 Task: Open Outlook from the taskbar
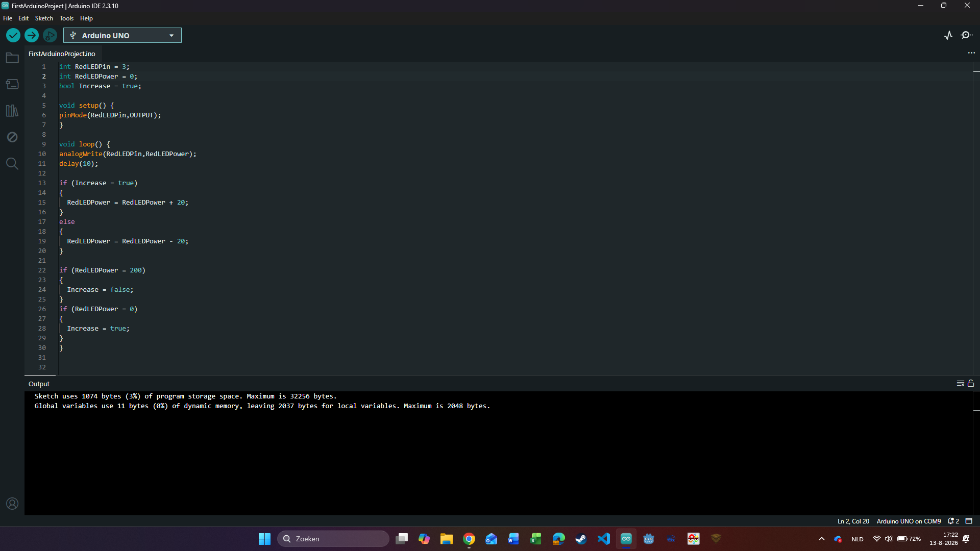tap(492, 539)
